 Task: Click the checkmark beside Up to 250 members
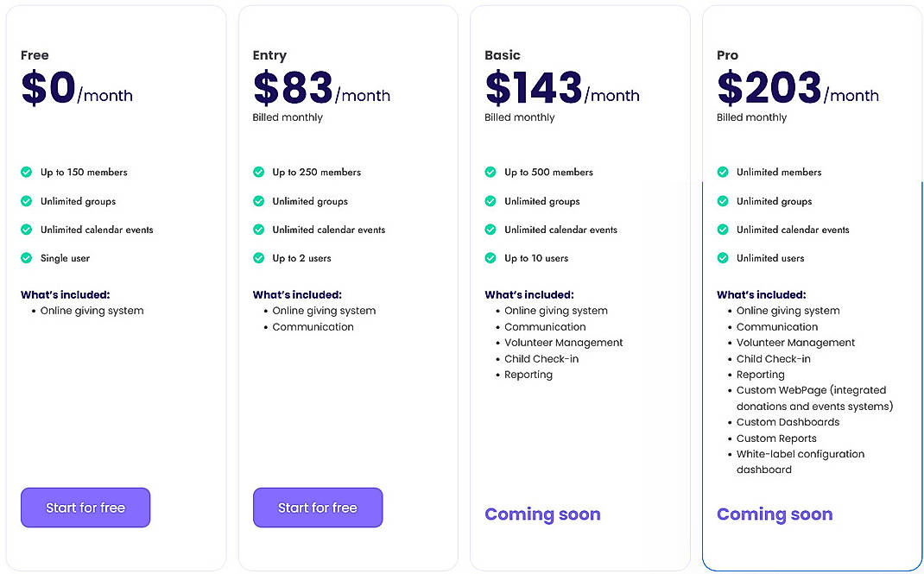click(259, 172)
